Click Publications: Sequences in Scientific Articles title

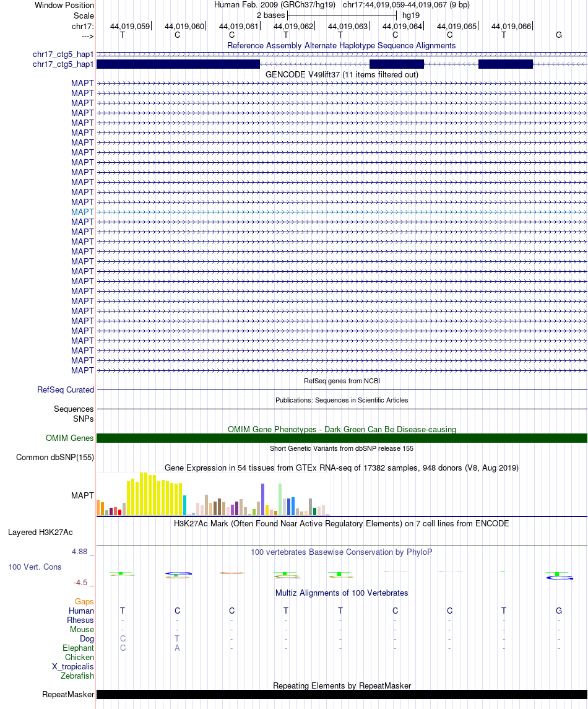tap(342, 400)
